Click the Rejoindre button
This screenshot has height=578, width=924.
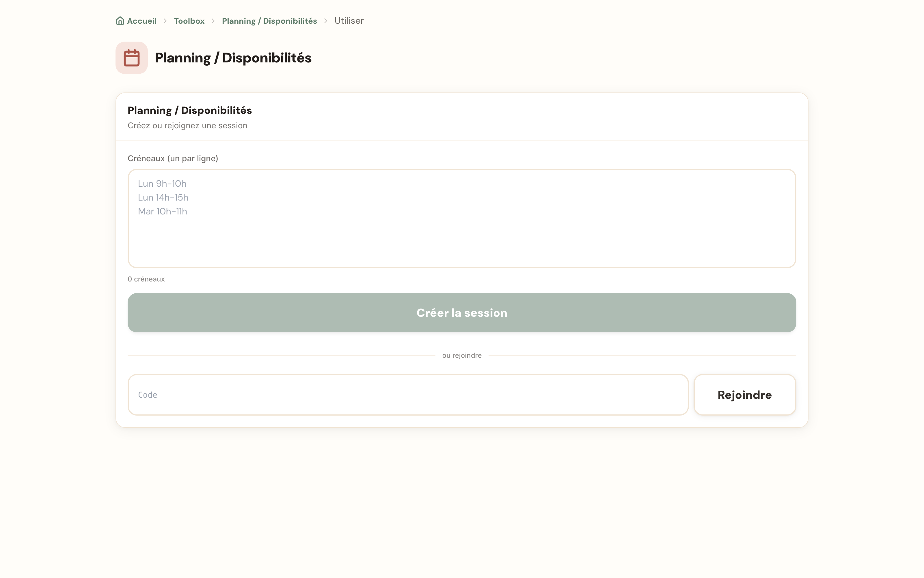click(745, 395)
